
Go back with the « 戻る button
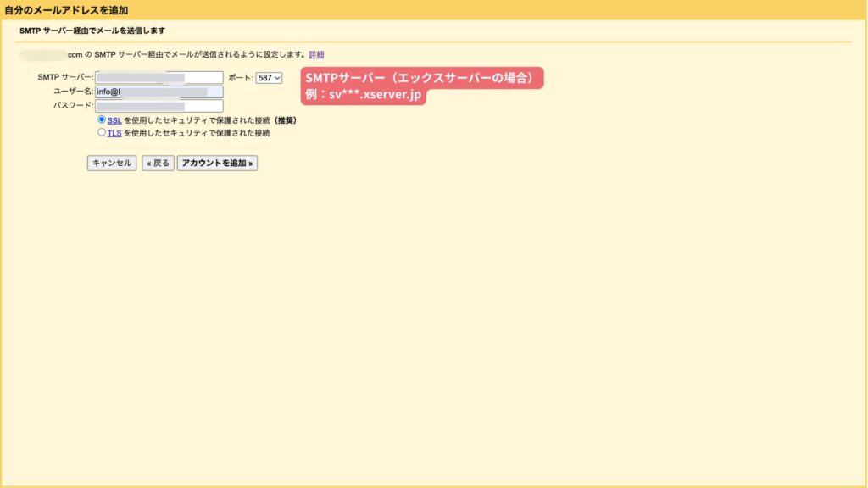(x=158, y=163)
